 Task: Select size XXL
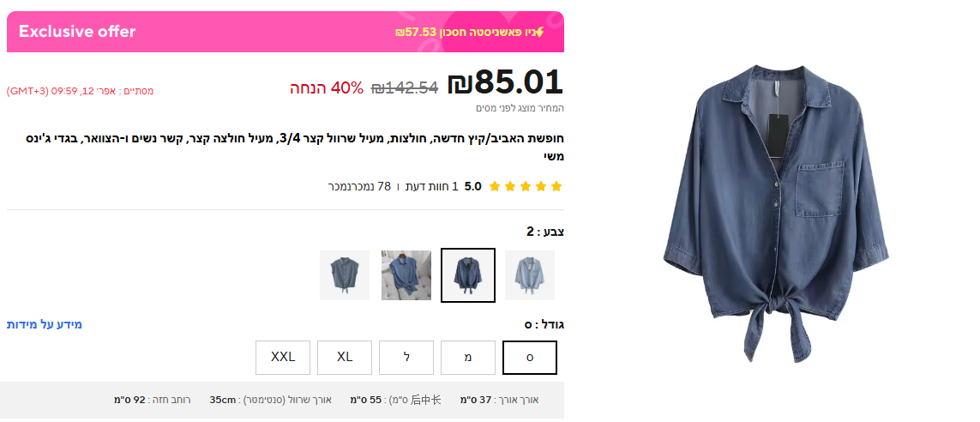[282, 358]
